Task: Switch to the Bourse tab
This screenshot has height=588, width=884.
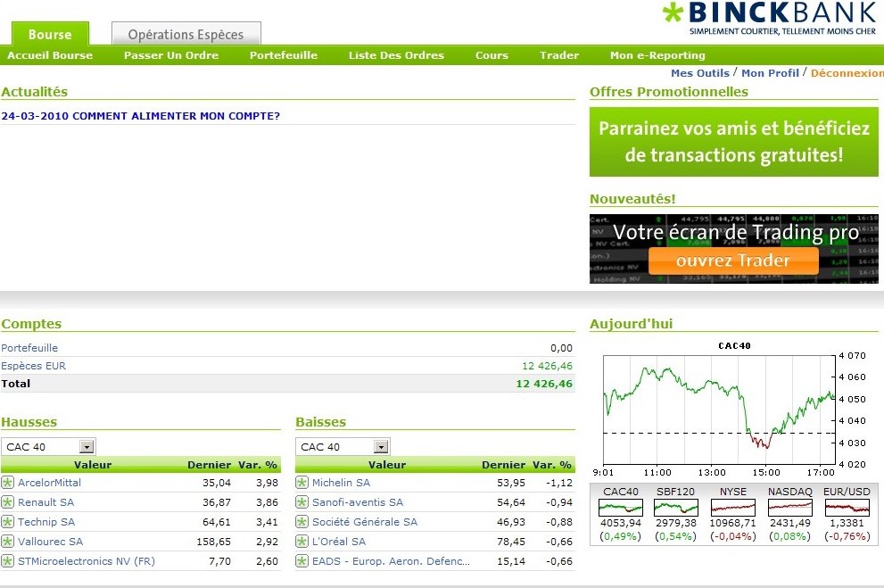Action: tap(50, 34)
